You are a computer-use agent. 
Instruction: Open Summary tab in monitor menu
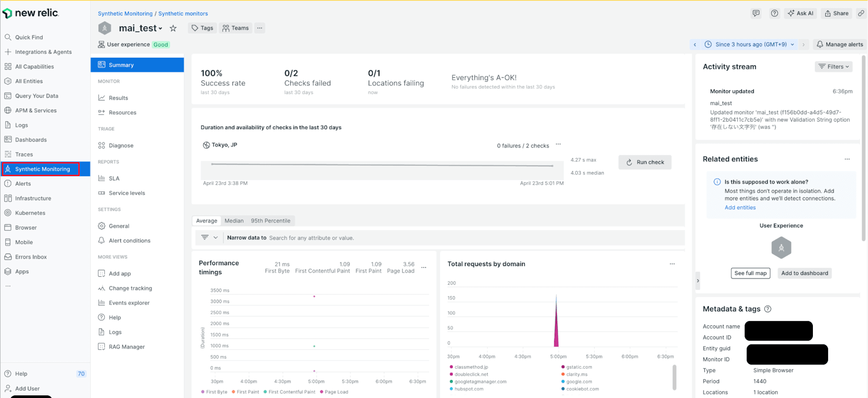coord(137,65)
